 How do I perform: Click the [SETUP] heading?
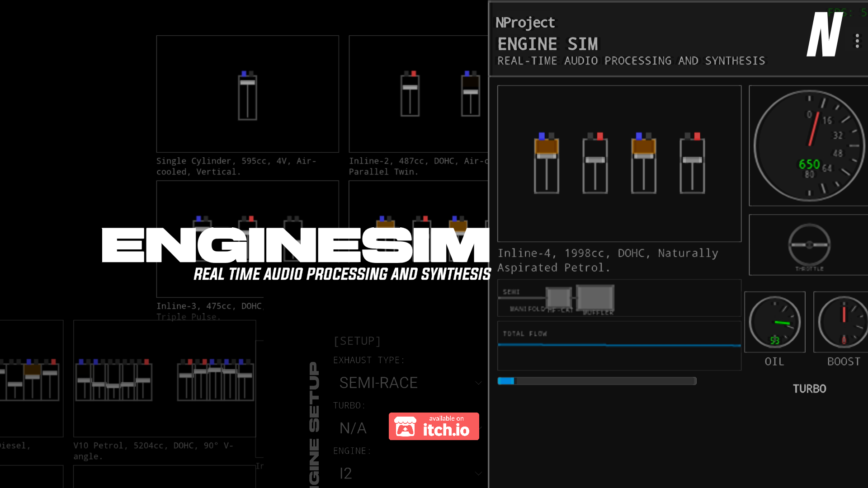(357, 341)
